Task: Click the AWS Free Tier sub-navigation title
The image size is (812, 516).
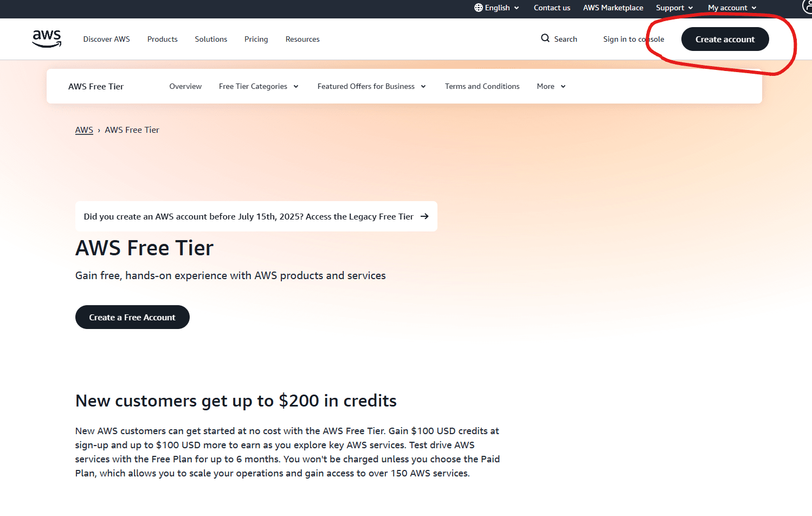Action: pos(96,86)
